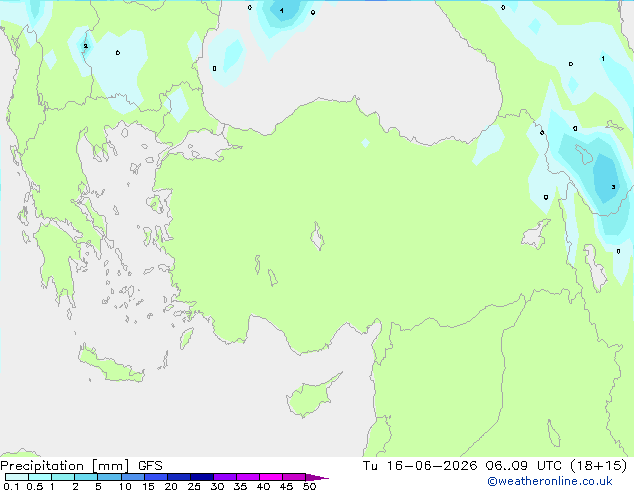Click the 1–2 mm legend color box
The width and height of the screenshot is (634, 490).
click(x=63, y=477)
